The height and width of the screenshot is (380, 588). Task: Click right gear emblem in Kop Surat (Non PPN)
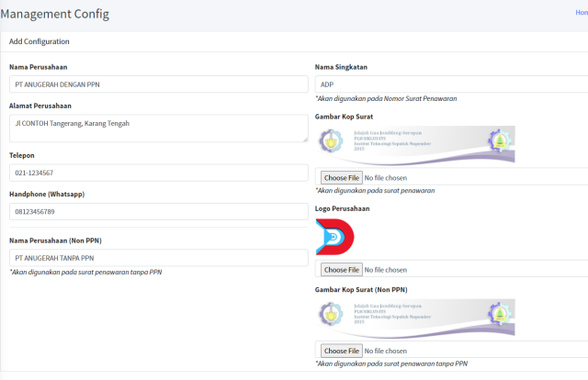click(x=501, y=316)
